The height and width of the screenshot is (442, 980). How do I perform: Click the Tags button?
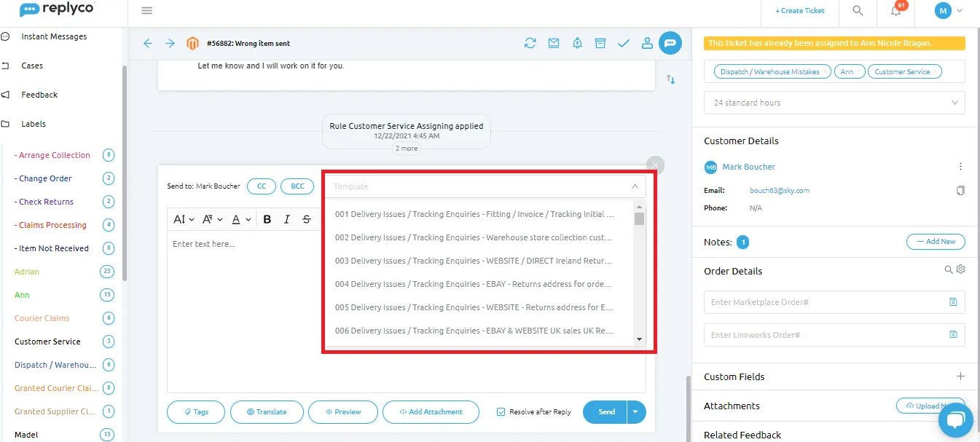click(x=196, y=412)
